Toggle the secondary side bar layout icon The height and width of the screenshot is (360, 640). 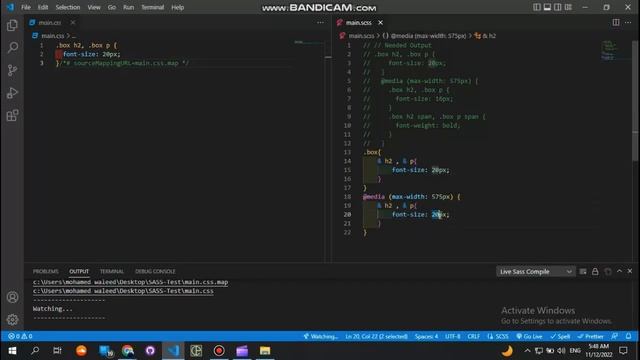[558, 7]
